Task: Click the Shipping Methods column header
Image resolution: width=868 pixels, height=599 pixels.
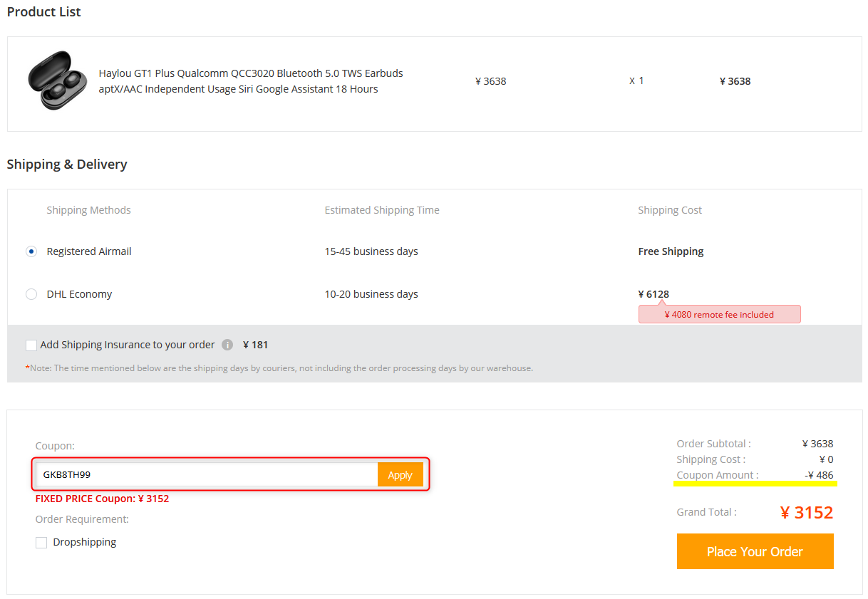Action: 88,210
